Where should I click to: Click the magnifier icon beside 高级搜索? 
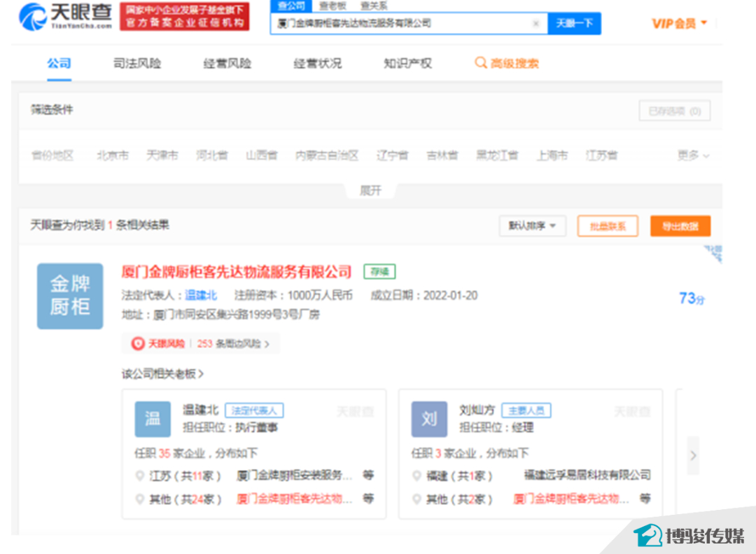click(481, 63)
